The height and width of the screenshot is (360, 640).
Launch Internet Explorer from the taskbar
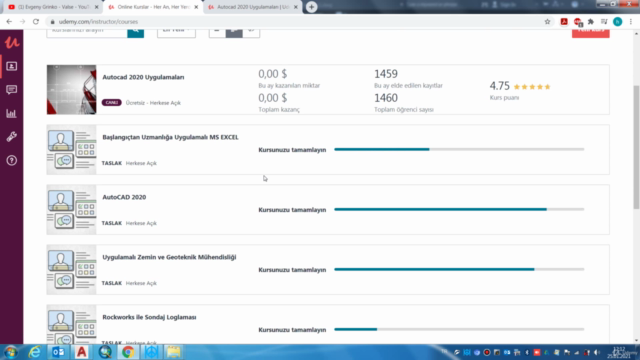tap(35, 352)
